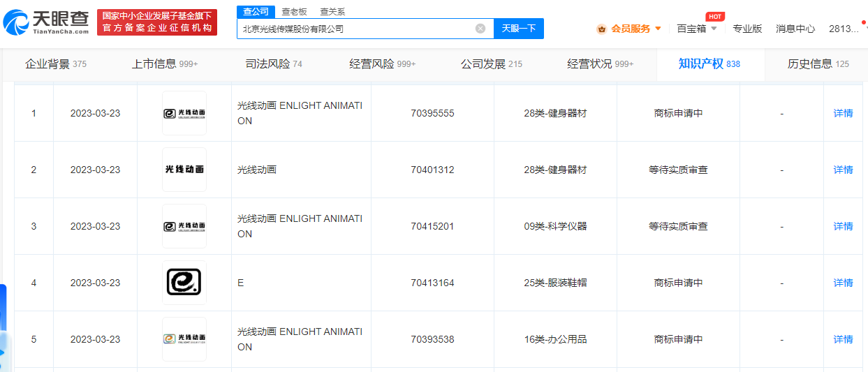
Task: Click registration number 70393538
Action: pos(432,339)
